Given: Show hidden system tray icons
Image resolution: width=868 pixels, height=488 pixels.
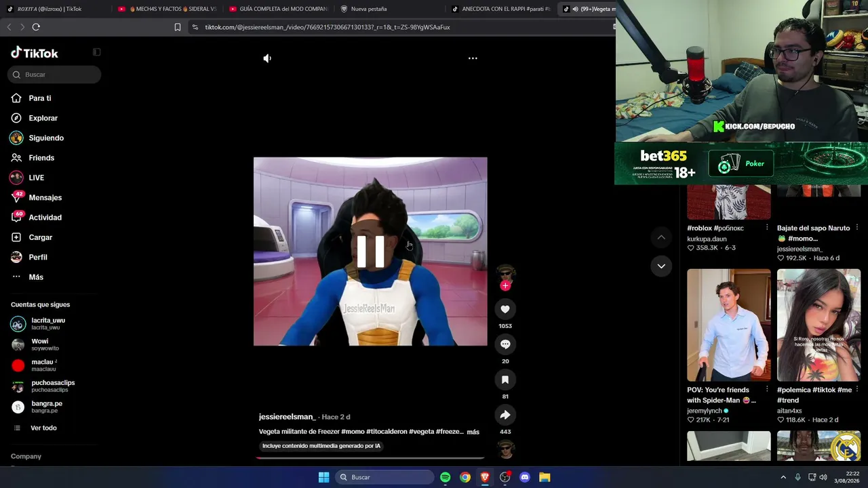Looking at the screenshot, I should click(783, 477).
